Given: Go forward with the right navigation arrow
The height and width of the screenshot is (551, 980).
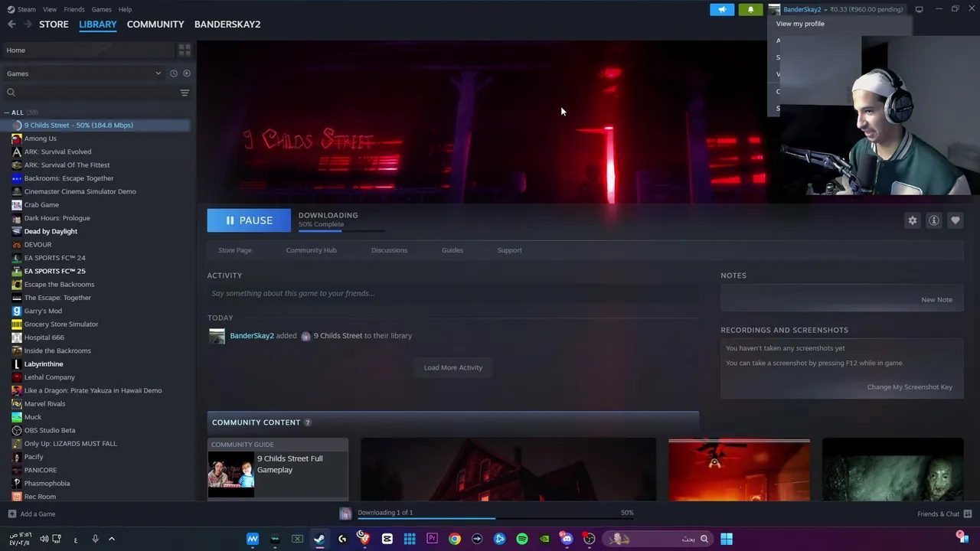Looking at the screenshot, I should coord(28,24).
